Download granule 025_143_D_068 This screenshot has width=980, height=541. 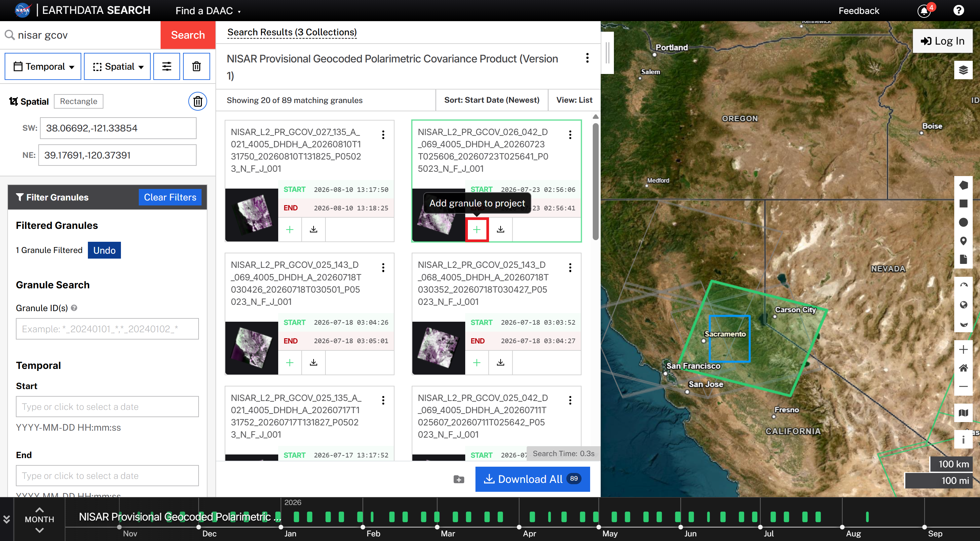(501, 363)
